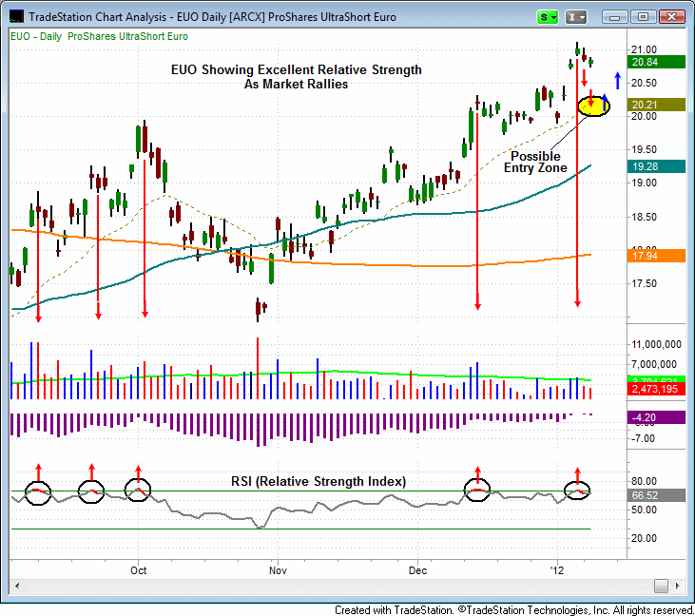Click the tallest red volume bar in late October
695x616 pixels.
tap(258, 368)
